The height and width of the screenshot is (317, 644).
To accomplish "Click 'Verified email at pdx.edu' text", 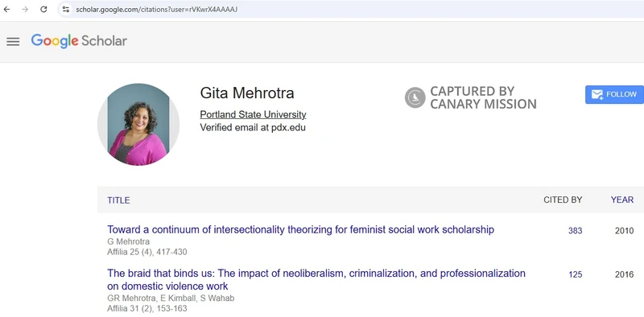I will [253, 128].
